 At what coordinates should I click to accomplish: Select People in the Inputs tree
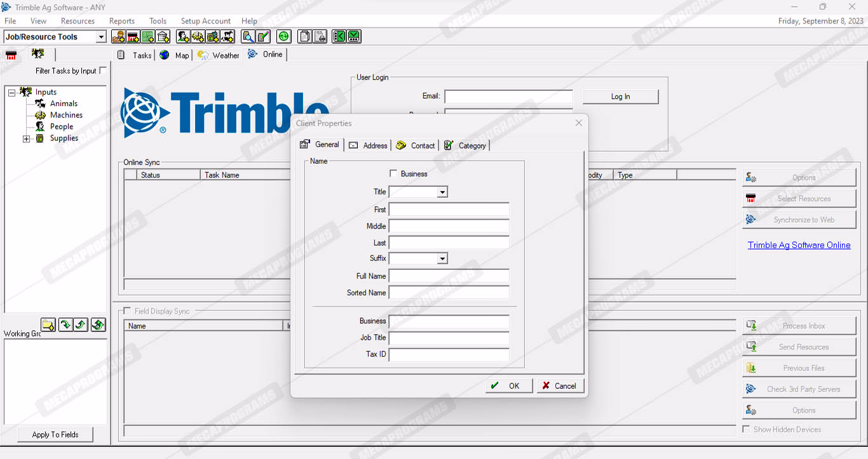[x=62, y=126]
